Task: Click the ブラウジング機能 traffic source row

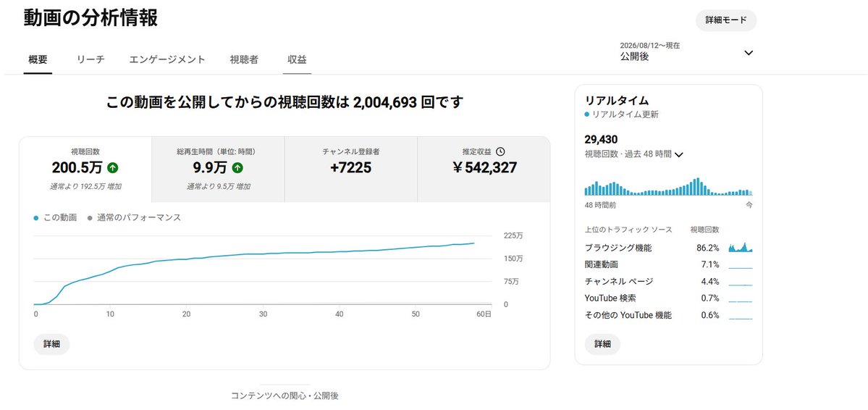Action: pos(669,248)
